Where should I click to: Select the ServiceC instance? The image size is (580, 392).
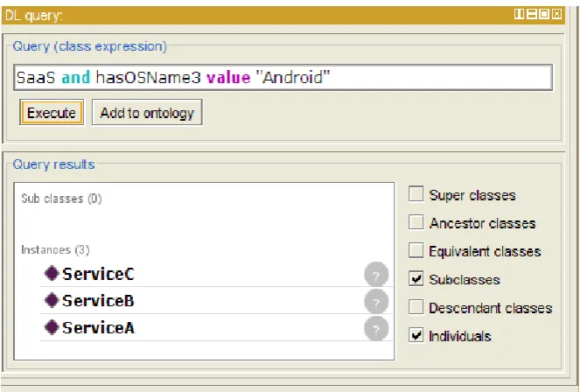(216, 274)
